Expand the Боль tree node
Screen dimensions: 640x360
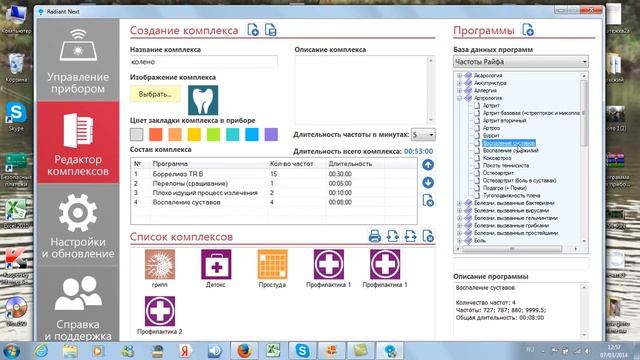pyautogui.click(x=460, y=240)
